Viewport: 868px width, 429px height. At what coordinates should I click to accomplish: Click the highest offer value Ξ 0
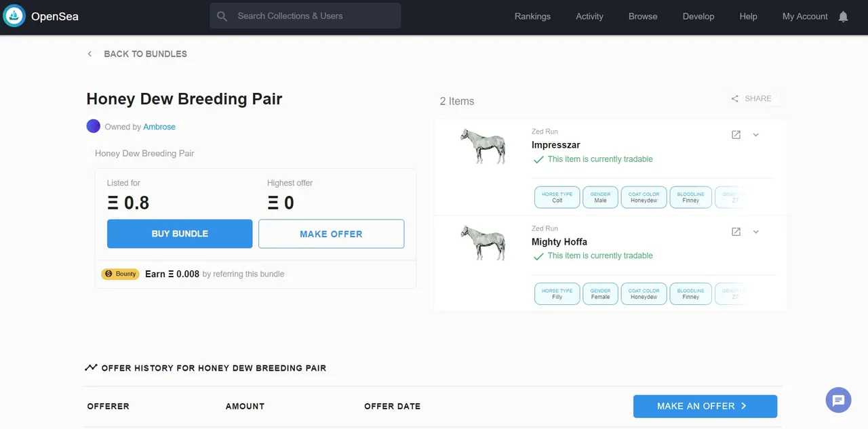tap(281, 203)
